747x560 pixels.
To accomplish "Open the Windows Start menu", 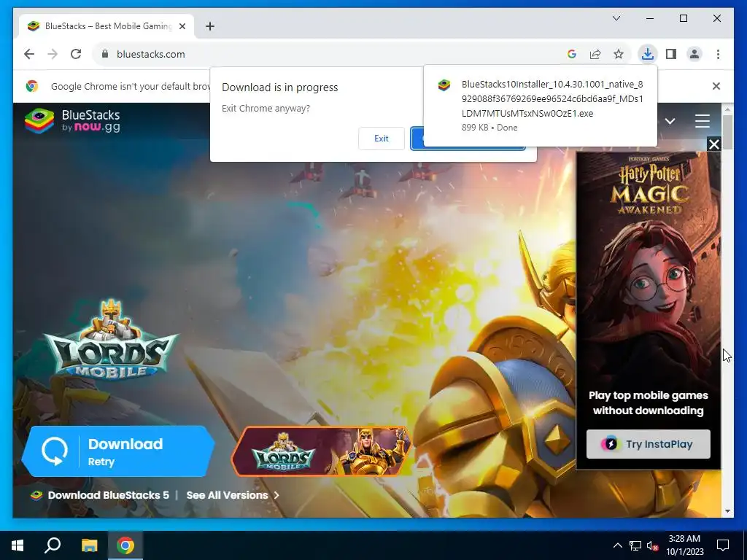I will coord(18,545).
